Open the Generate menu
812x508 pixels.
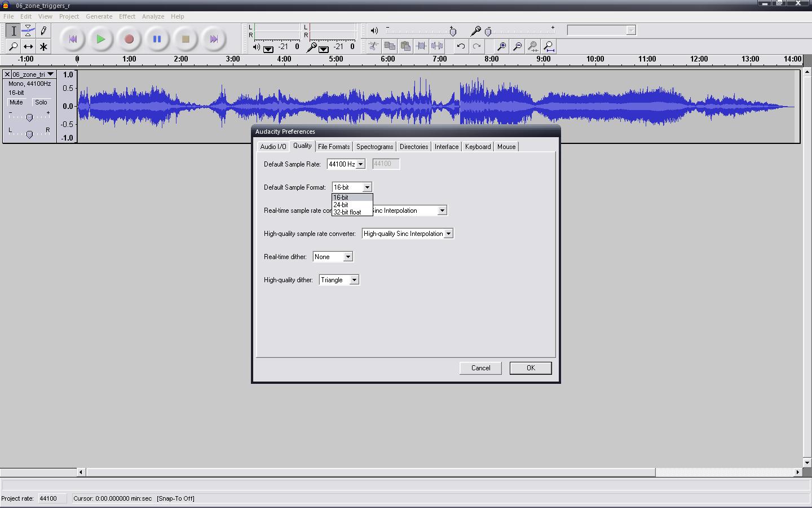coord(99,16)
